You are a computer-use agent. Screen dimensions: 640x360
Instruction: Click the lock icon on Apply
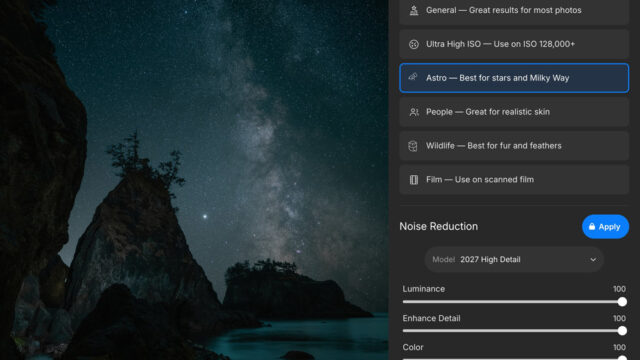click(592, 227)
